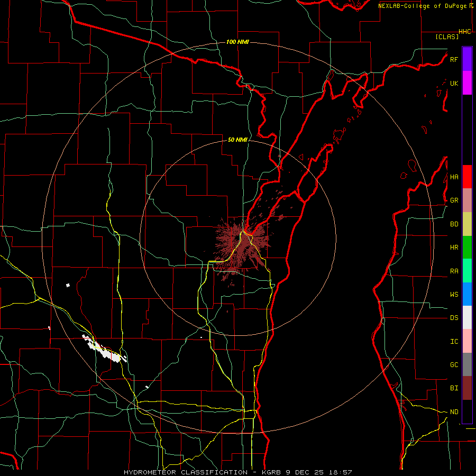
Task: Click the BI brown legend swatch
Action: coord(467,388)
